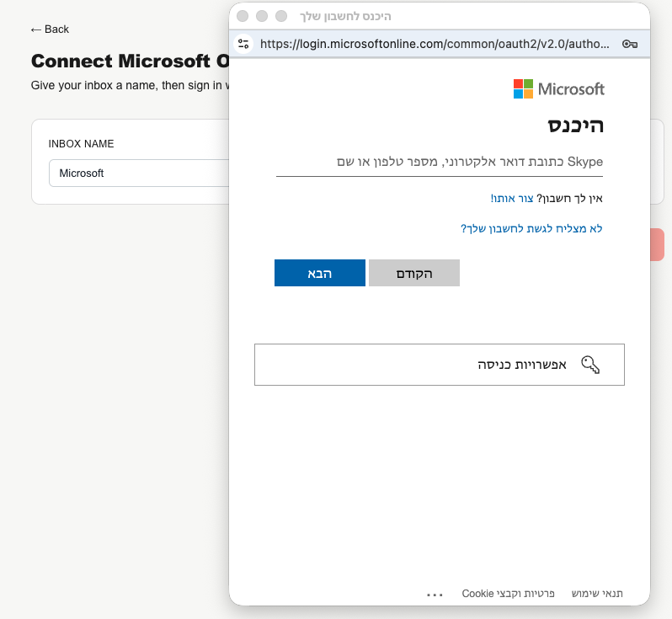This screenshot has height=619, width=672.
Task: Close the sign-in popup window
Action: [x=243, y=16]
